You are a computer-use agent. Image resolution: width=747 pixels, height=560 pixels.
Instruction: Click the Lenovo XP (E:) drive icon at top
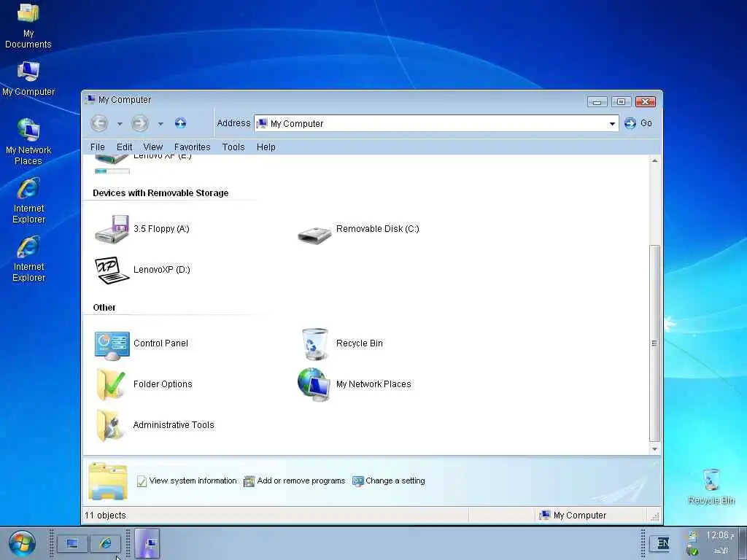pos(112,160)
